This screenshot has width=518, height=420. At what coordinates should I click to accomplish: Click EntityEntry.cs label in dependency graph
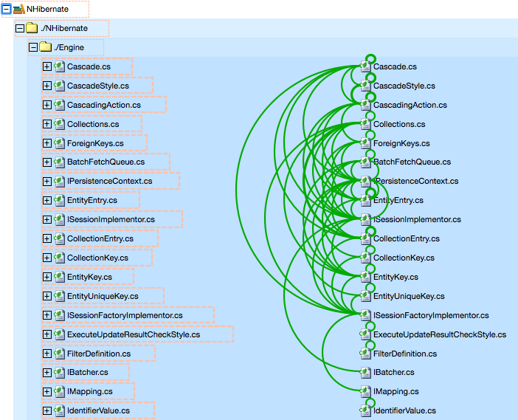click(398, 200)
